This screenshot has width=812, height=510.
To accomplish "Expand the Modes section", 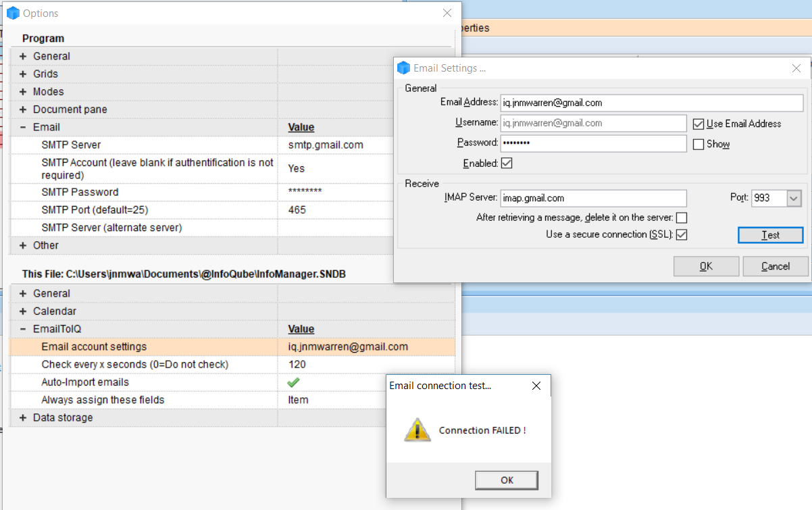I will [23, 91].
